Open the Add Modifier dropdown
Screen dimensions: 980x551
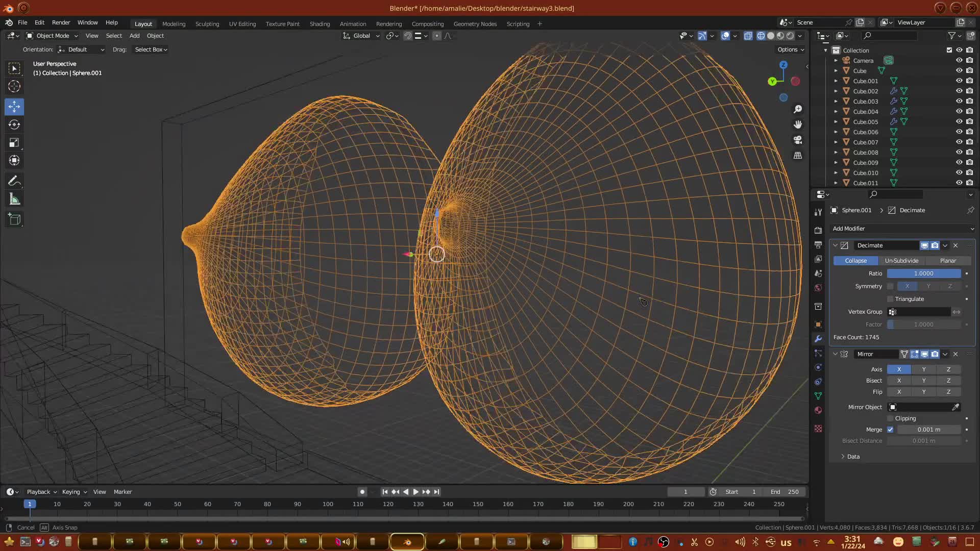pos(902,229)
